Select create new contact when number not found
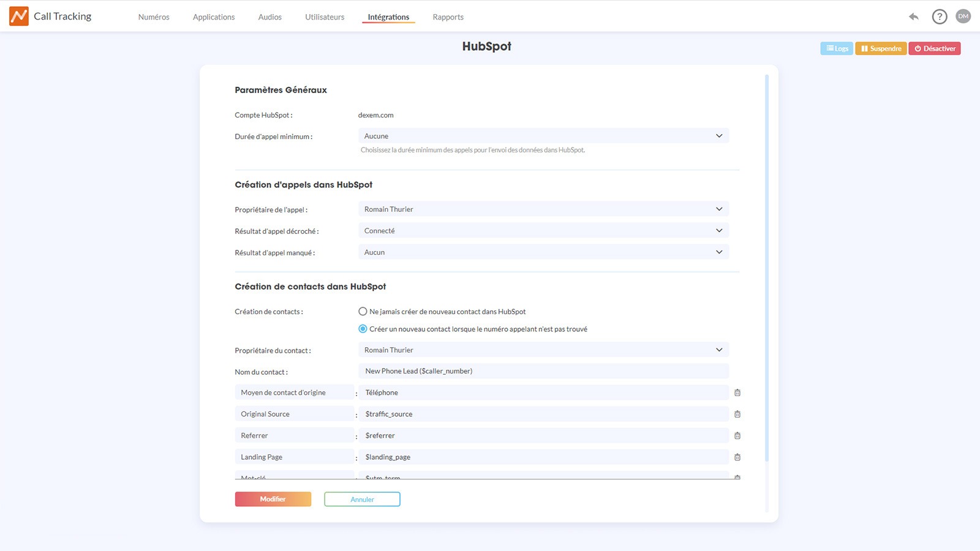This screenshot has height=551, width=980. tap(363, 329)
